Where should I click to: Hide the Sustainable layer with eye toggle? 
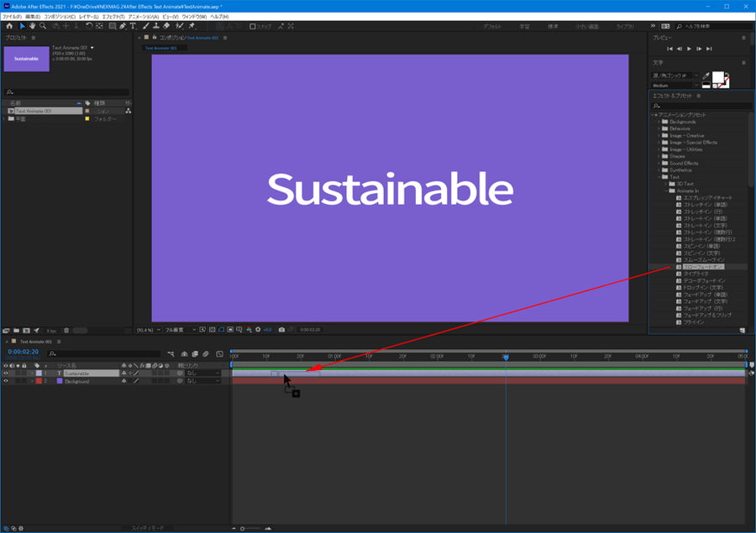click(6, 373)
